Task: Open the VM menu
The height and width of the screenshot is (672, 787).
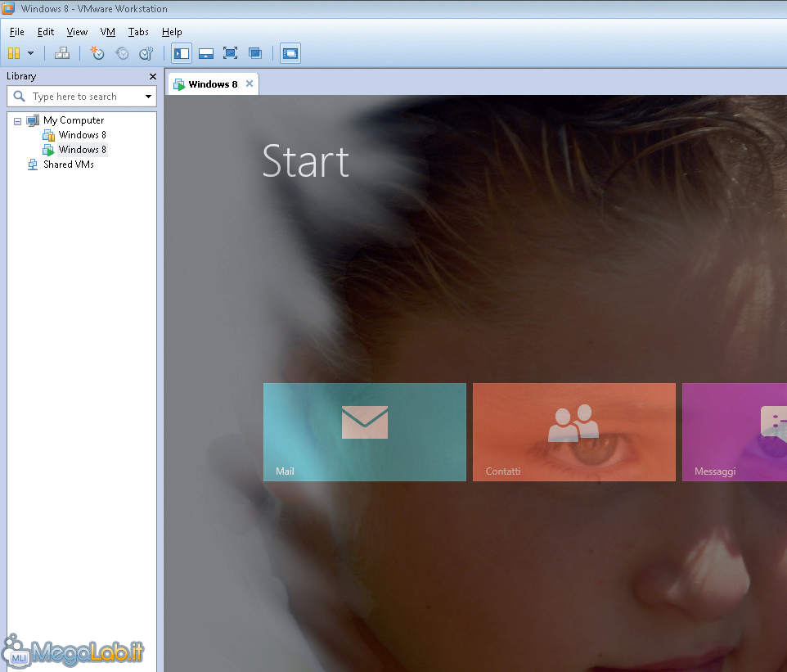Action: coord(108,32)
